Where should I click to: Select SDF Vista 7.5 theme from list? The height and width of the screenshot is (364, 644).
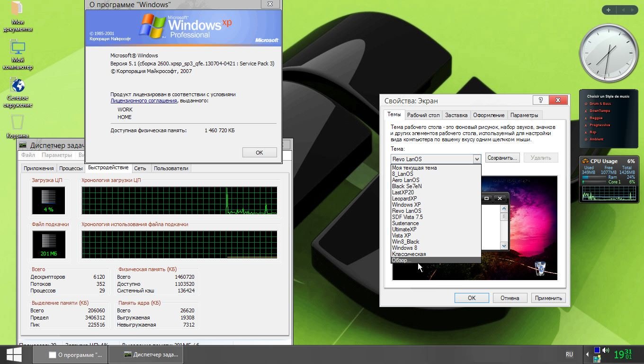pyautogui.click(x=436, y=217)
